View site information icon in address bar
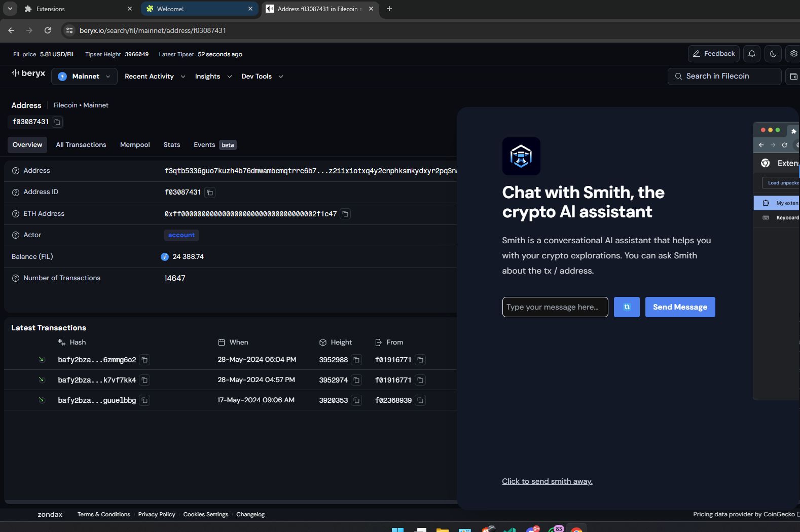Viewport: 800px width, 532px height. (x=69, y=30)
